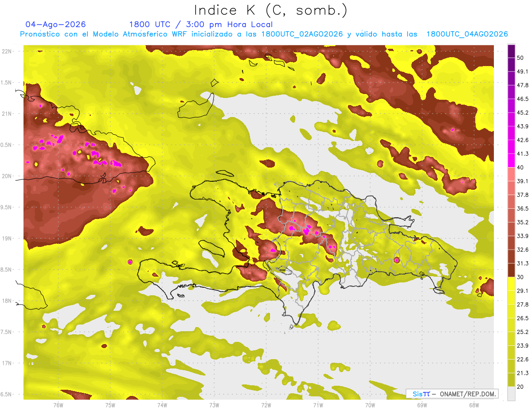
Task: Click the "26.5" color scale value
Action: tap(523, 318)
